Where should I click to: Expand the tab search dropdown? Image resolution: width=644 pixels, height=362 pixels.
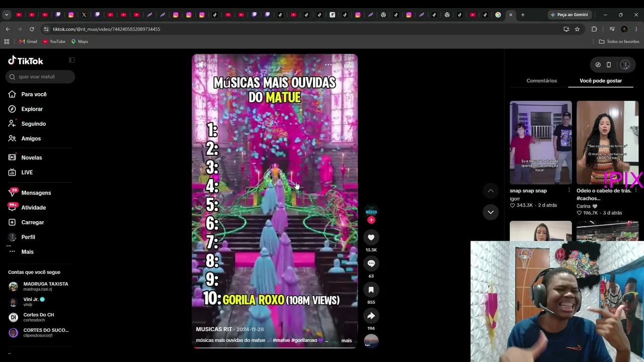[x=7, y=15]
